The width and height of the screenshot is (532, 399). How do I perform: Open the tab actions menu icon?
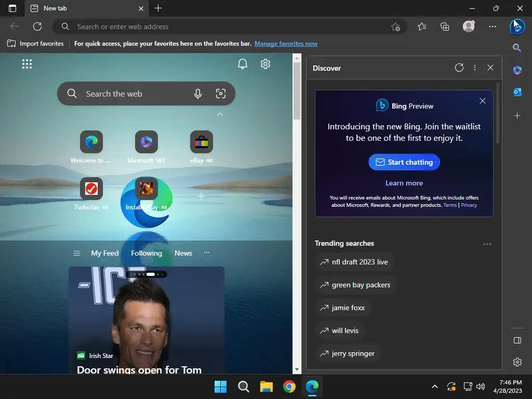point(12,8)
